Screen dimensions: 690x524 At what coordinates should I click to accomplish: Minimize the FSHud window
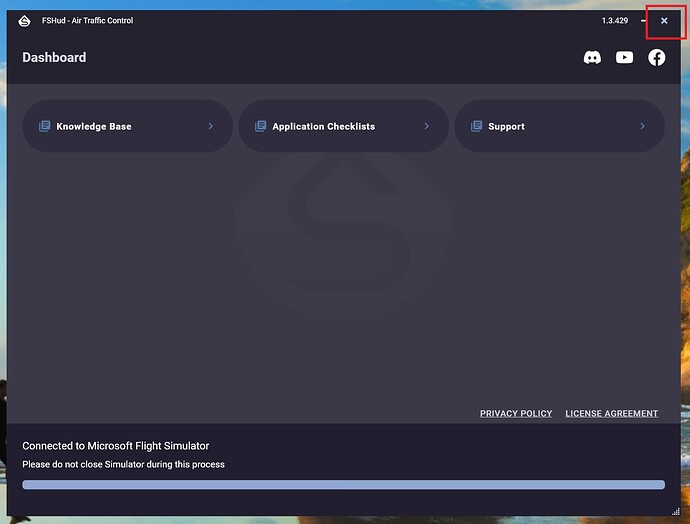643,21
